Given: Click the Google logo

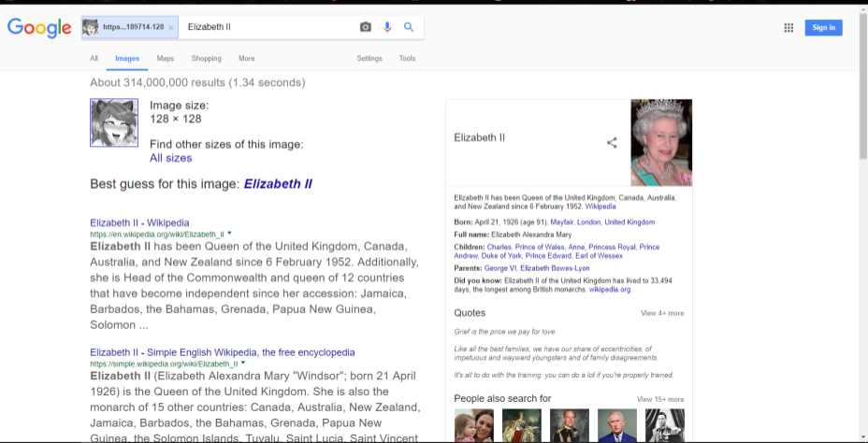Looking at the screenshot, I should pyautogui.click(x=39, y=28).
